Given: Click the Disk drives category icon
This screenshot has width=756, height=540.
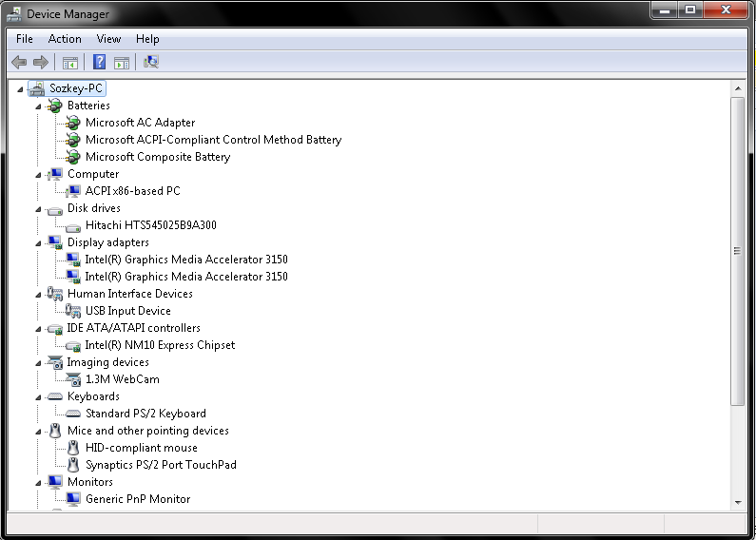Looking at the screenshot, I should pos(55,210).
